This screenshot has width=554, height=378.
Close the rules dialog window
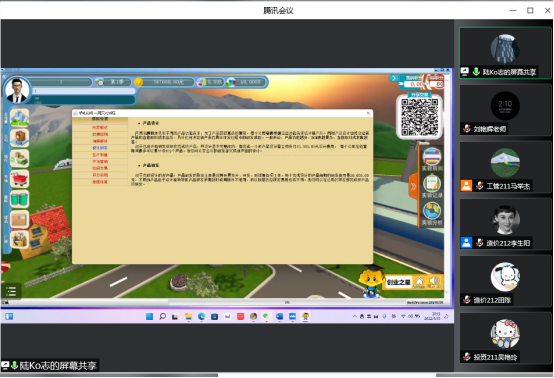[368, 113]
